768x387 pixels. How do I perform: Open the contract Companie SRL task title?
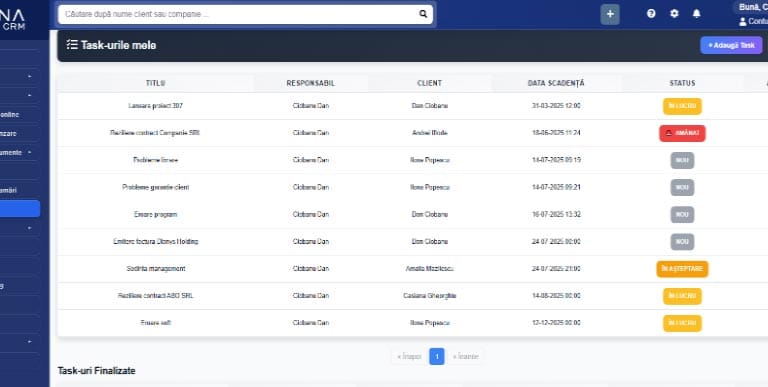click(155, 133)
